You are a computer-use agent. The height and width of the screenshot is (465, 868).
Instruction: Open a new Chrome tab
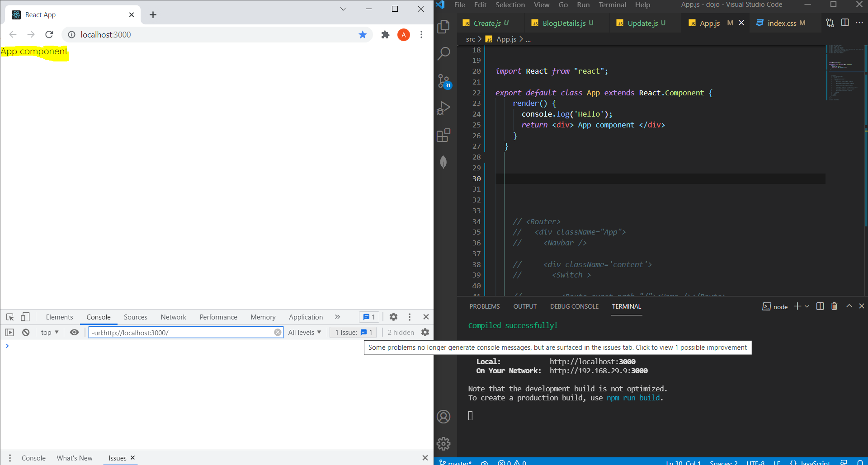[x=153, y=15]
